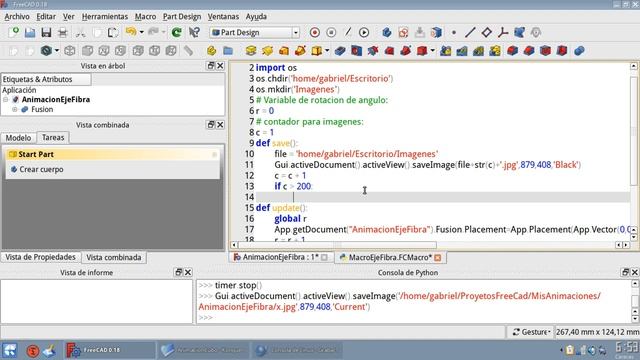Image resolution: width=640 pixels, height=360 pixels.
Task: Switch to the Modelo tab
Action: pyautogui.click(x=18, y=138)
